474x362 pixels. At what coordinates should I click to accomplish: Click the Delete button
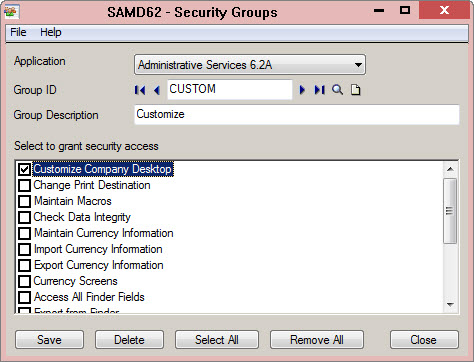129,340
